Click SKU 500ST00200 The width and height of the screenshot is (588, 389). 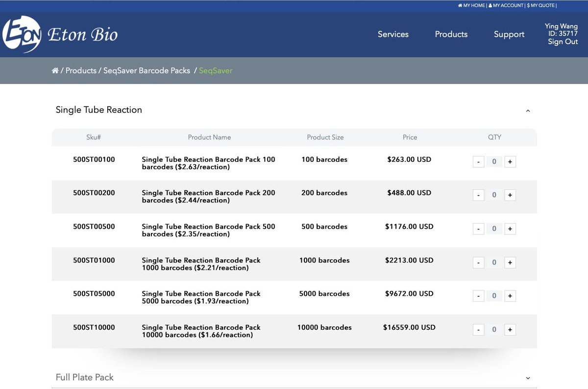tap(94, 193)
